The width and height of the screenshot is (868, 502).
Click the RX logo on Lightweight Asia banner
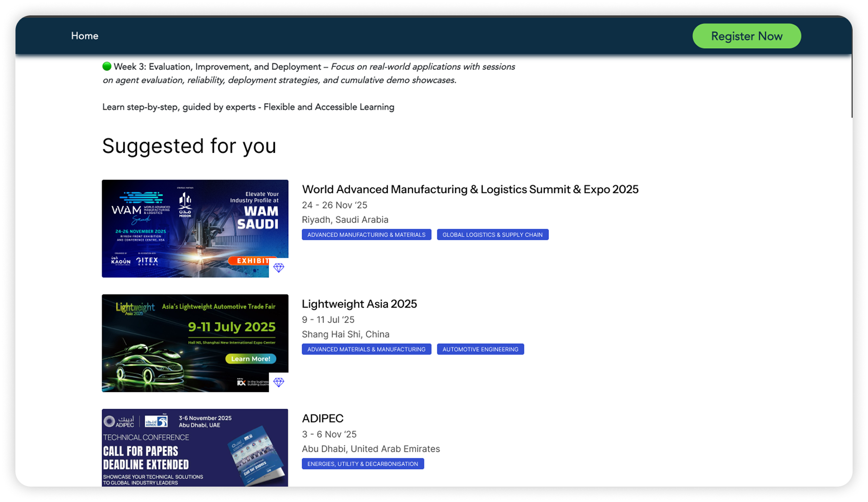coord(242,382)
